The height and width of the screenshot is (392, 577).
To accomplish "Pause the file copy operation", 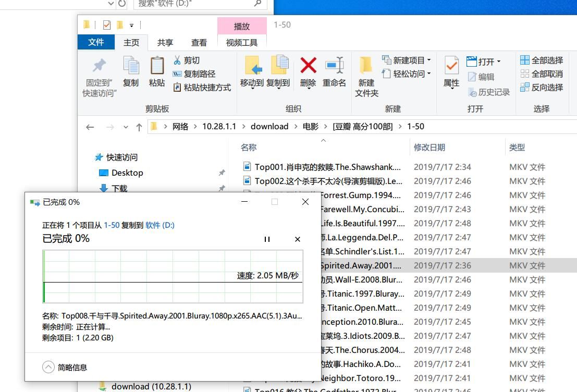I will coord(267,239).
